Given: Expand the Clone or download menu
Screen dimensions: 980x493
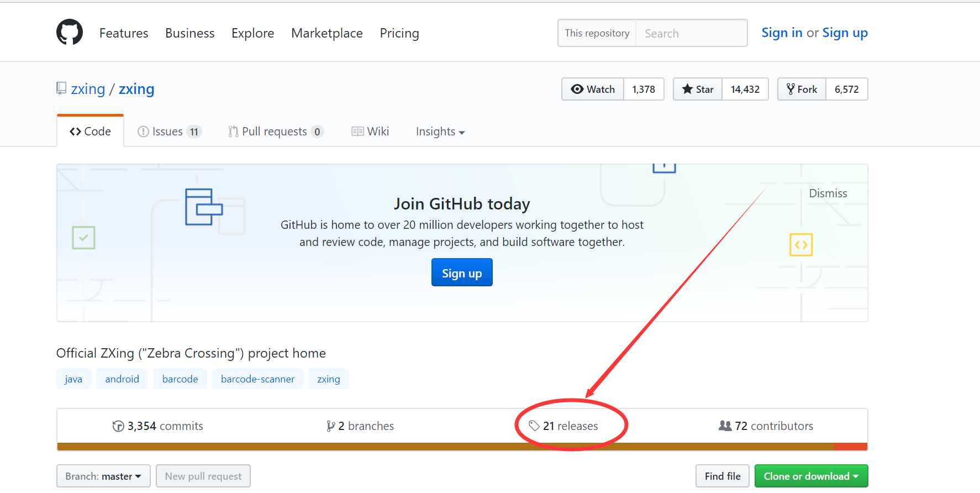Looking at the screenshot, I should click(811, 476).
